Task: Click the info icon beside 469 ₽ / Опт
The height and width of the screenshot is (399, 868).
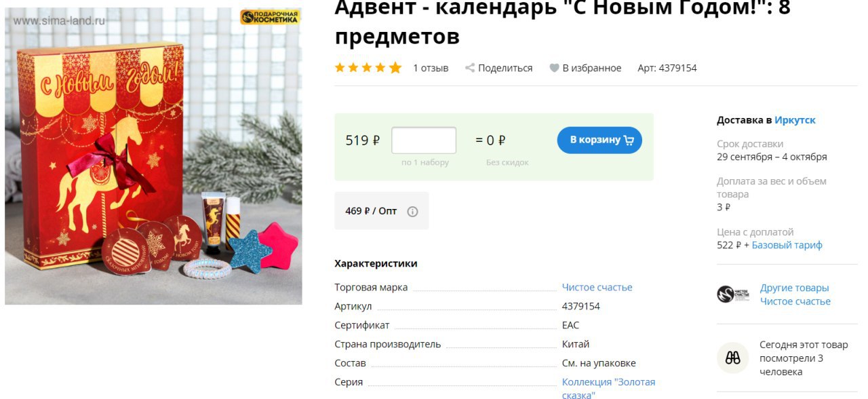Action: coord(412,211)
